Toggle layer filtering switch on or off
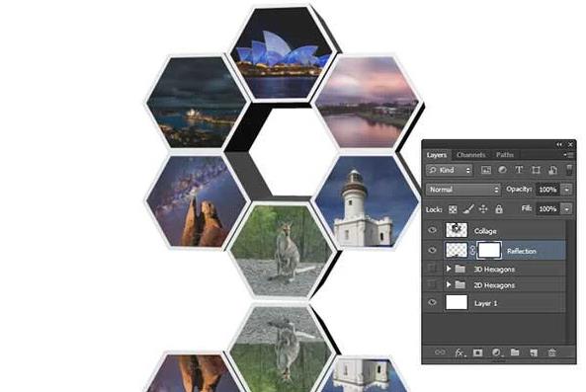This screenshot has height=392, width=586. tap(568, 170)
